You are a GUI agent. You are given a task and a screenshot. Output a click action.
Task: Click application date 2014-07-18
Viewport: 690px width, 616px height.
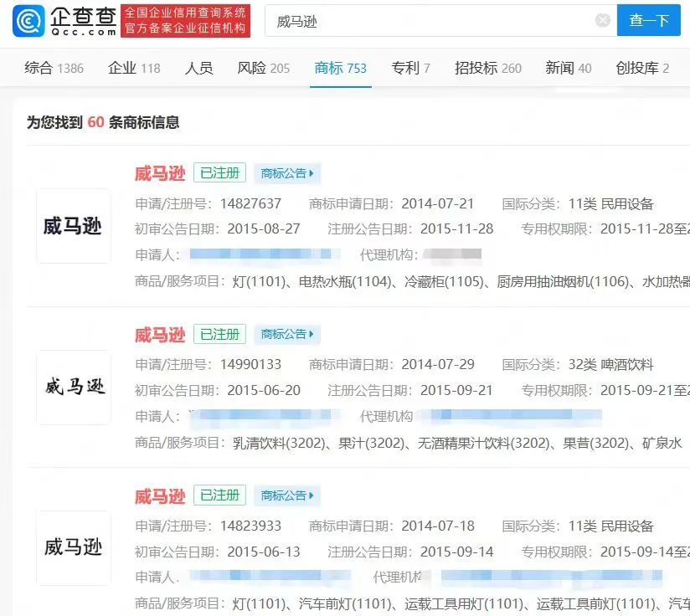tap(437, 526)
